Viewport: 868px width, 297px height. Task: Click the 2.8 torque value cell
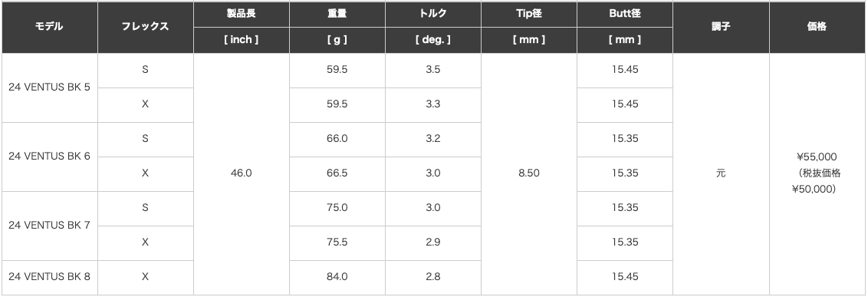[433, 277]
